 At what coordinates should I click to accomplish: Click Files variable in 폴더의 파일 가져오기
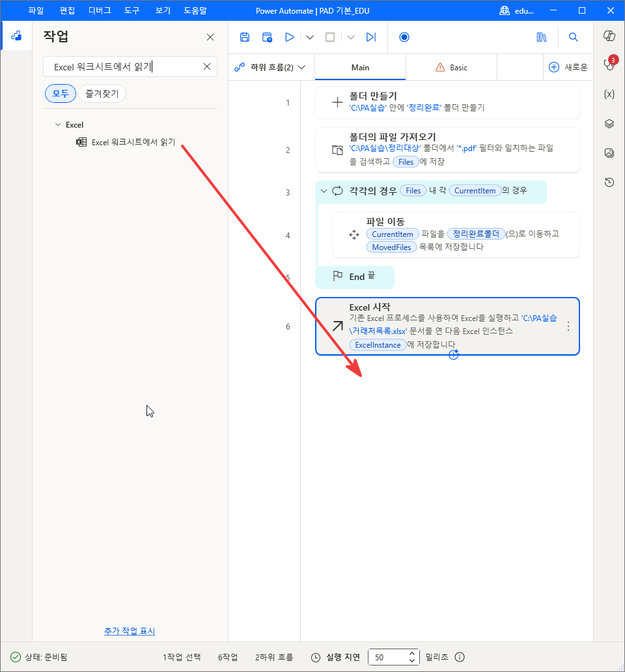pyautogui.click(x=406, y=162)
